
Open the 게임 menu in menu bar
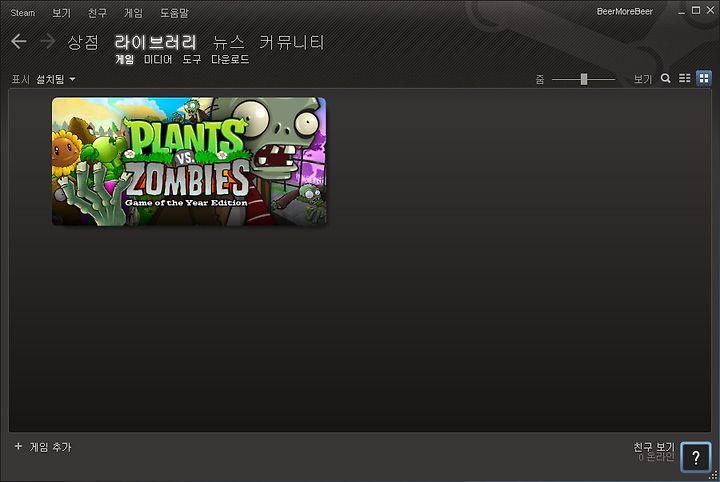coord(133,13)
